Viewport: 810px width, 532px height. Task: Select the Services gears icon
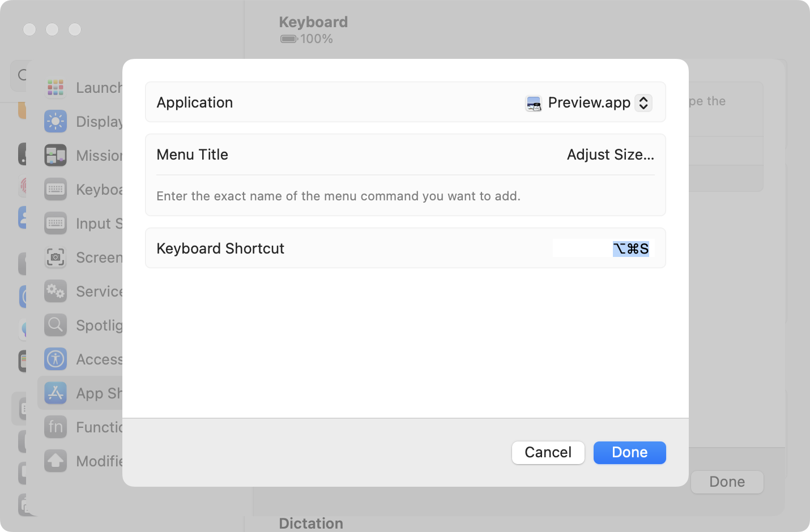pyautogui.click(x=56, y=291)
